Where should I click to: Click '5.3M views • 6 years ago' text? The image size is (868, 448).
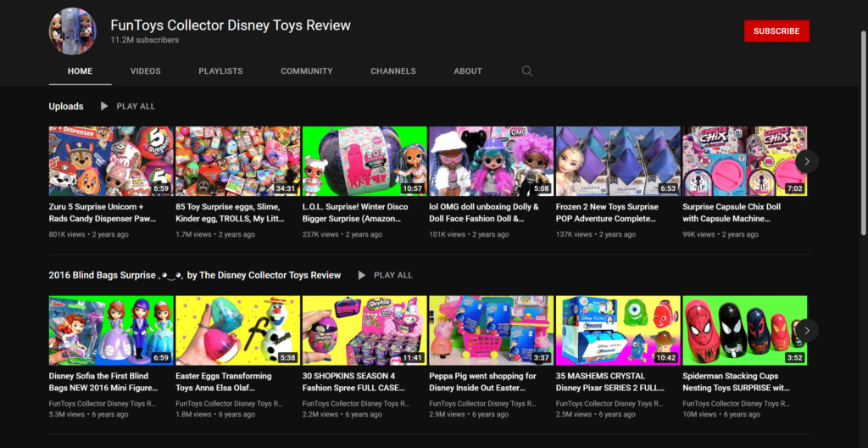(x=88, y=414)
